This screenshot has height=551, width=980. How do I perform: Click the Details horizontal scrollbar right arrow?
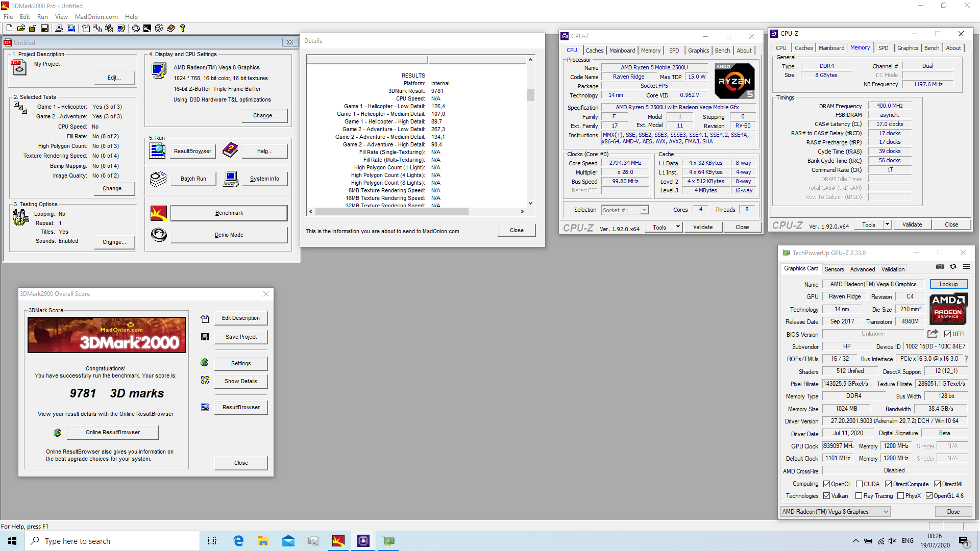[x=522, y=211]
